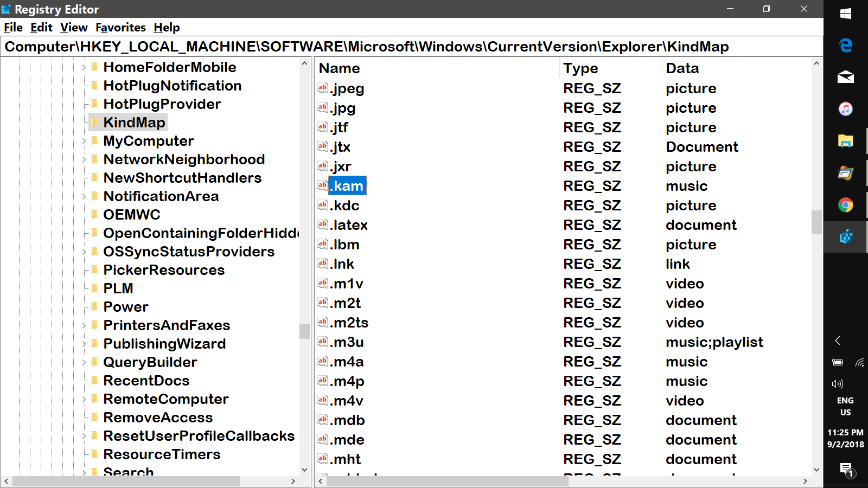
Task: Click the .jtf value string icon
Action: 323,127
